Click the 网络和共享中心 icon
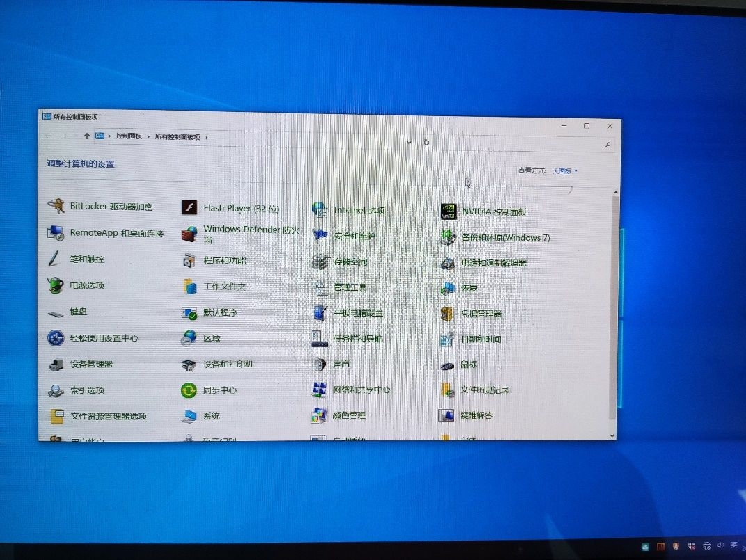 (x=319, y=390)
